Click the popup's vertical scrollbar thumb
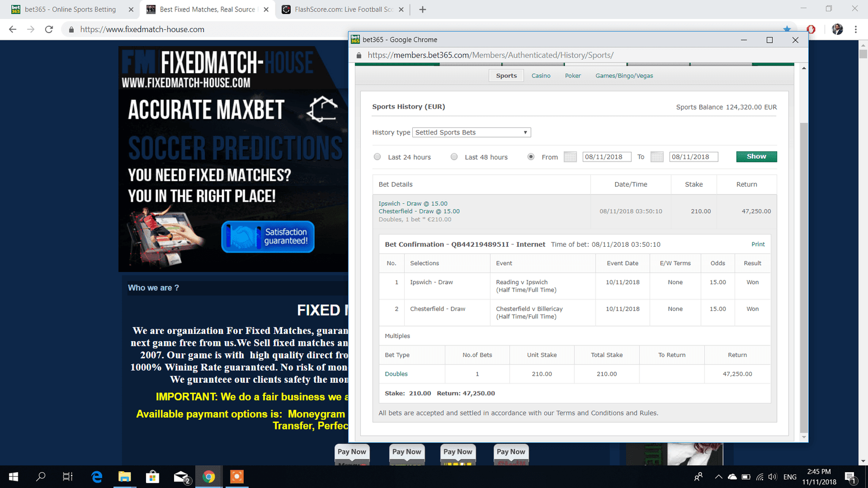Image resolution: width=868 pixels, height=488 pixels. coord(804,271)
